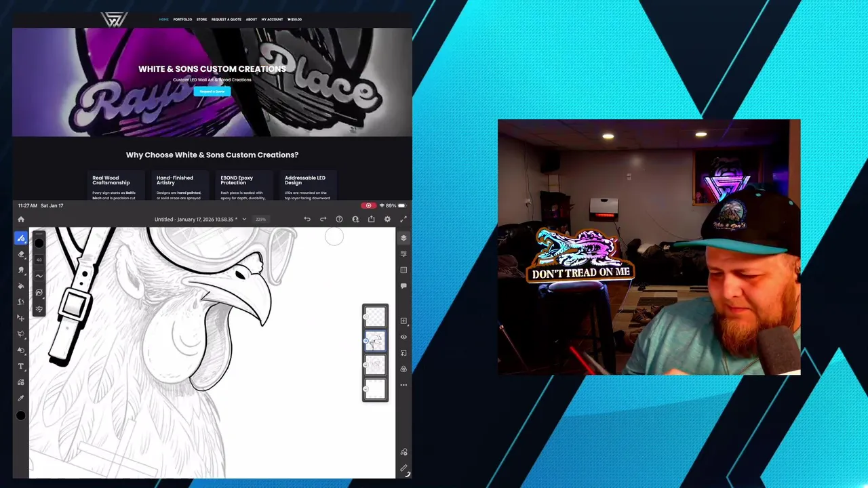Select the highlighted inked rooster layer
Screen dimensions: 868x488
pyautogui.click(x=376, y=341)
